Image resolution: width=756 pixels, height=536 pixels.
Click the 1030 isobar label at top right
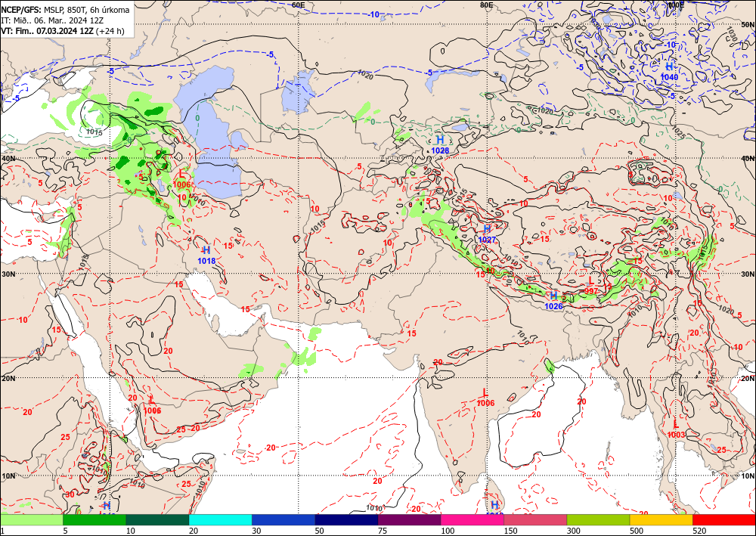[x=731, y=35]
